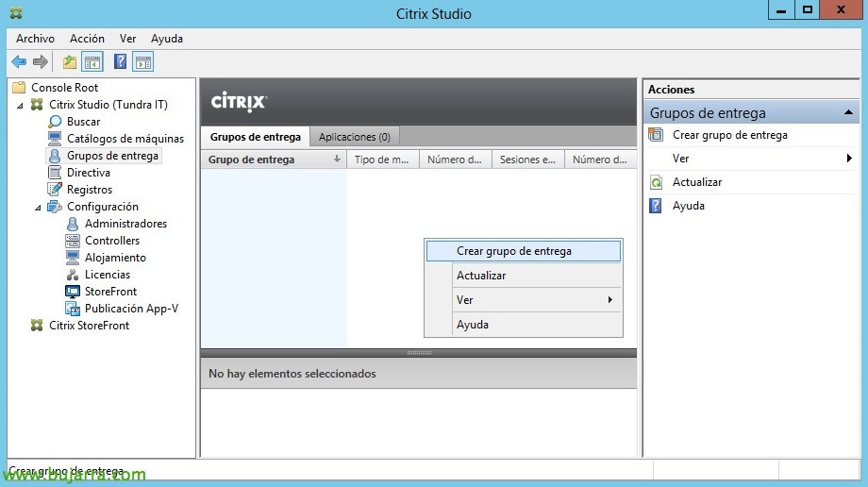The image size is (868, 487).
Task: Click the Directiva policy icon
Action: 55,173
